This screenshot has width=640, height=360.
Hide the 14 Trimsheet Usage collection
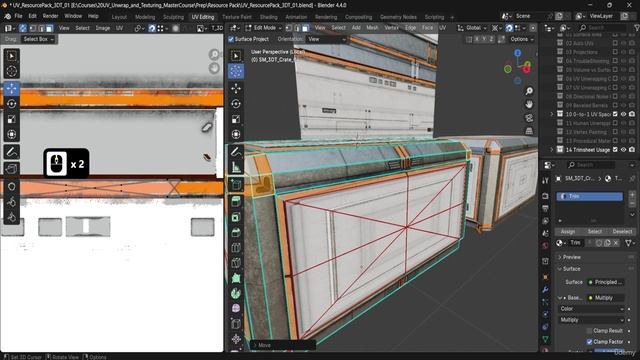coord(623,150)
